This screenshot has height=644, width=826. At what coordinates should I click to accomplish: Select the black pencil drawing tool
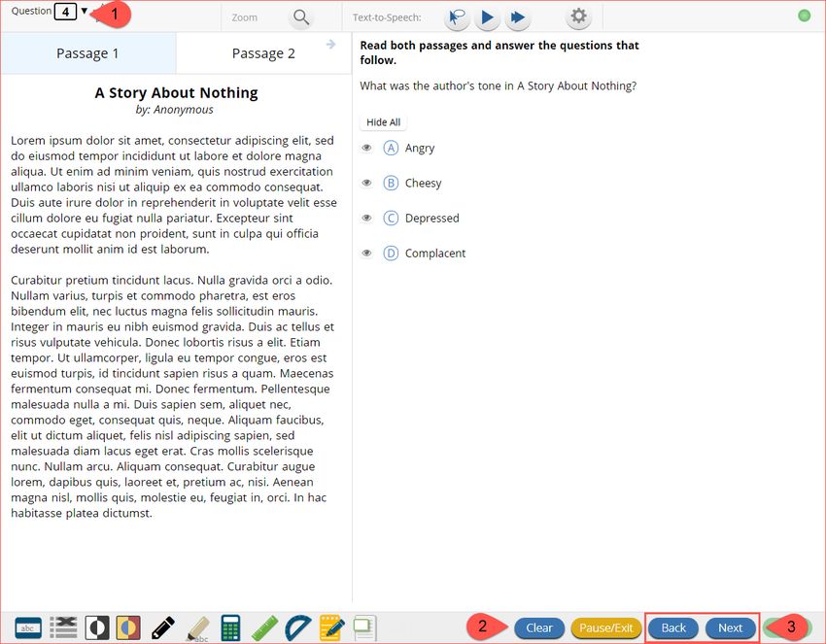(x=163, y=627)
